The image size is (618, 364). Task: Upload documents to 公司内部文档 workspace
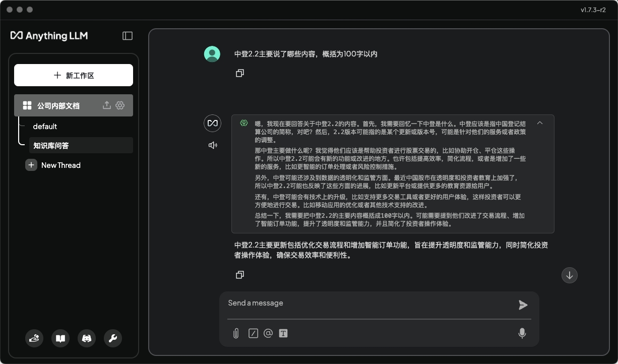point(106,105)
